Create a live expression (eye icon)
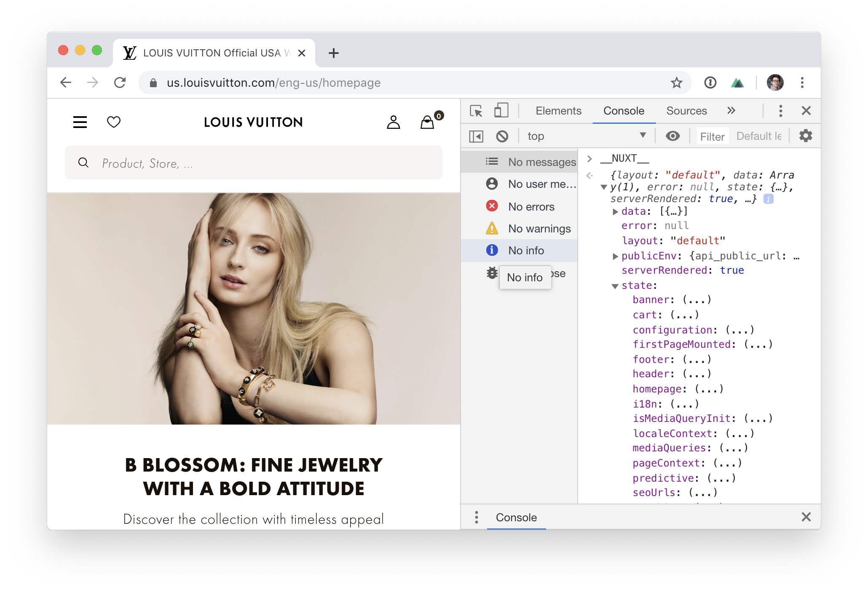This screenshot has width=868, height=592. [x=672, y=136]
